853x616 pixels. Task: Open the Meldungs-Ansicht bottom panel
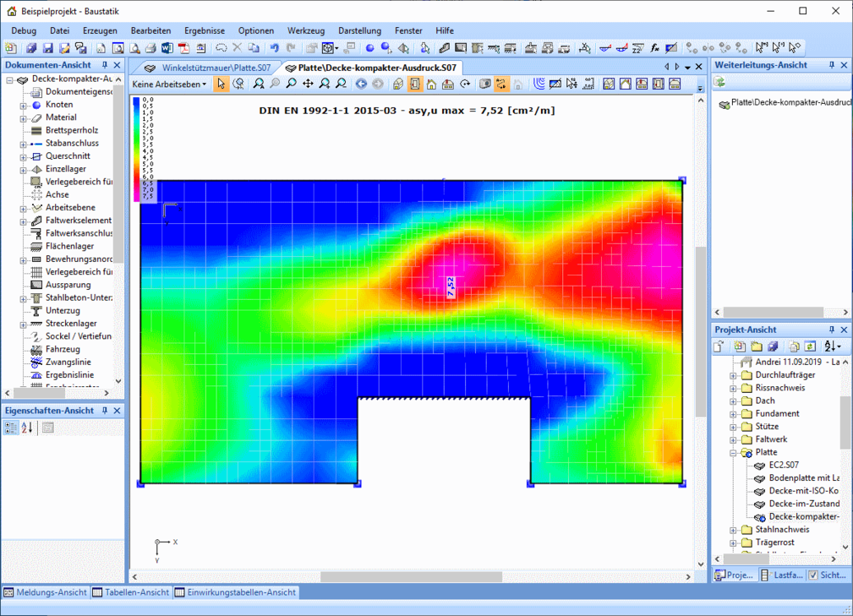(x=45, y=592)
